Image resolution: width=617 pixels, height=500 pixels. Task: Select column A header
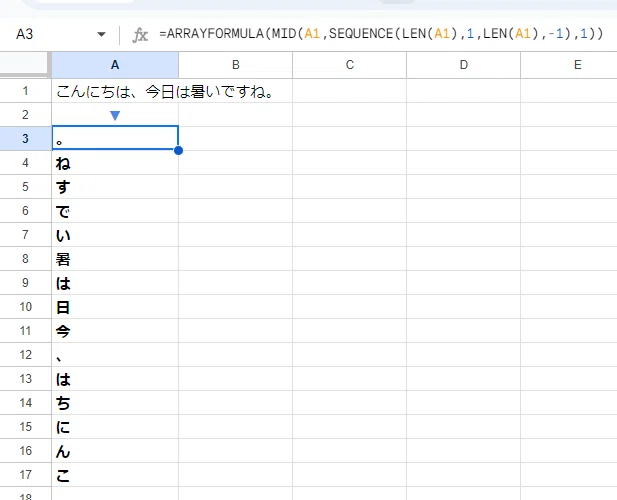[115, 65]
